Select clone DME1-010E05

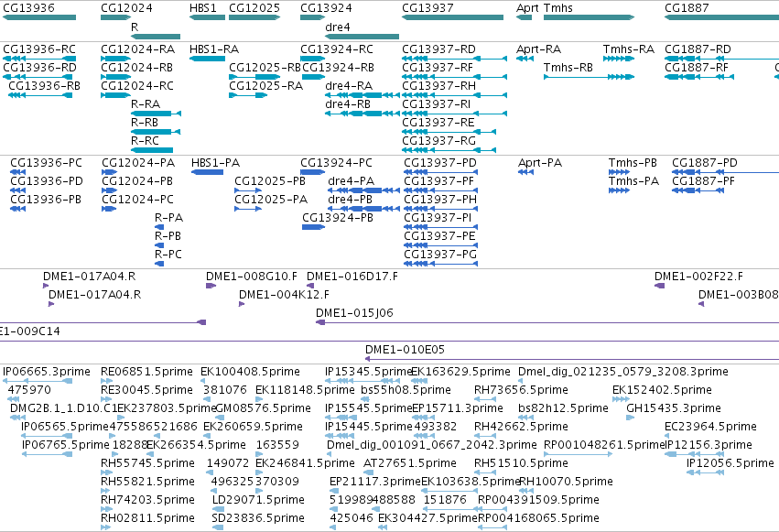(x=572, y=359)
